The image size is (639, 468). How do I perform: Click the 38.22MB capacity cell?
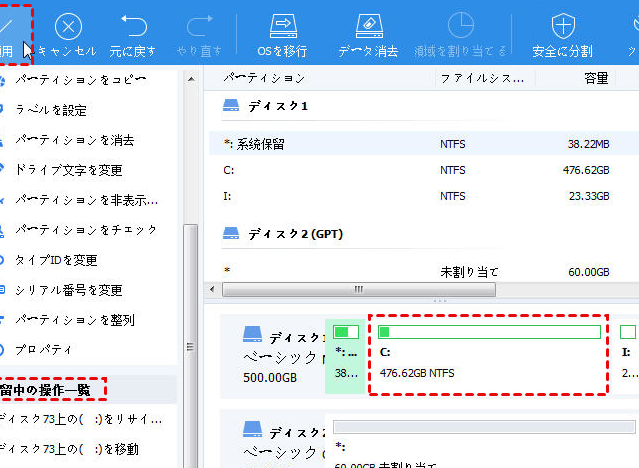tap(588, 144)
